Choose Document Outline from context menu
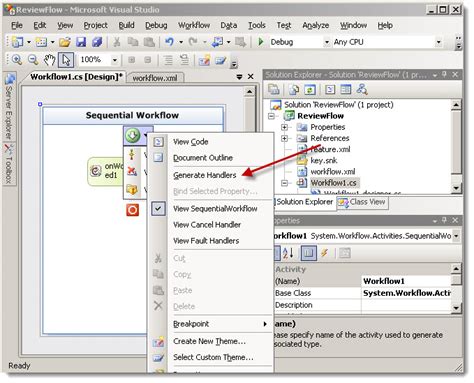This screenshot has height=383, width=474. (x=203, y=158)
